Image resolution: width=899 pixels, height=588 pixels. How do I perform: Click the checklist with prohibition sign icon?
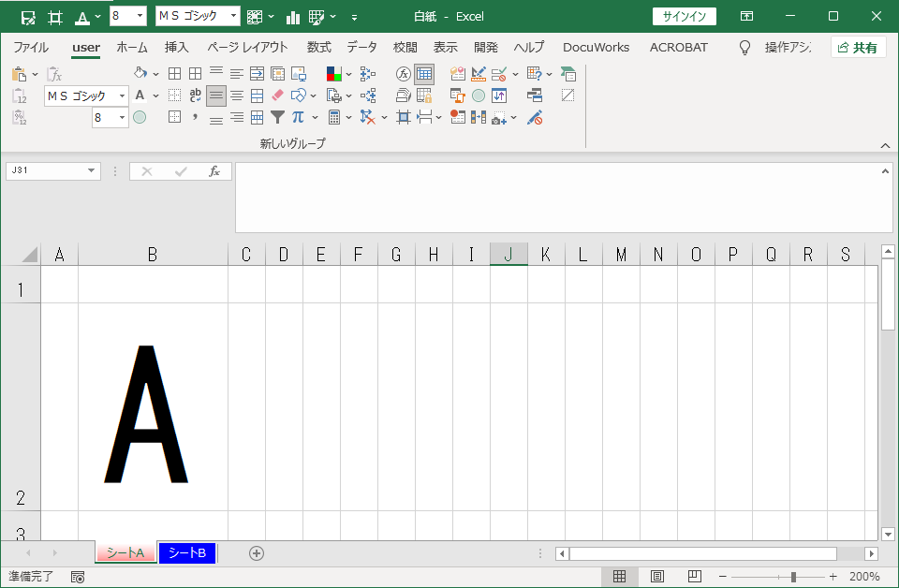(x=499, y=73)
